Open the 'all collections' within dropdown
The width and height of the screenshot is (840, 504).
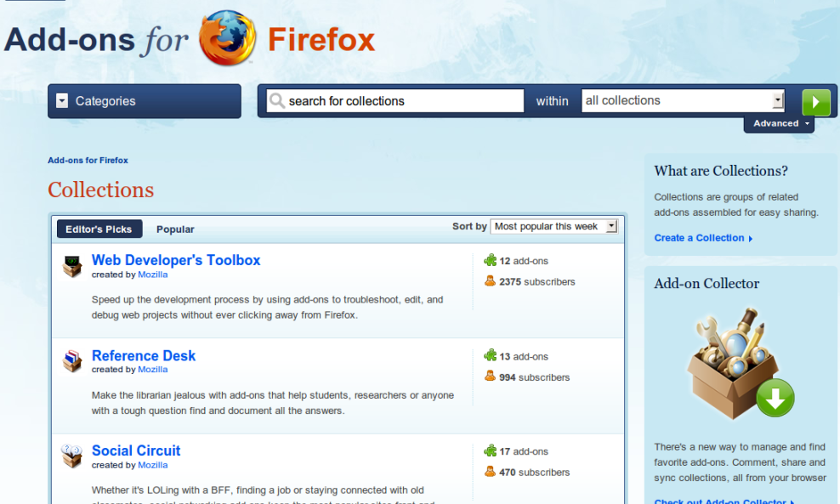click(683, 100)
